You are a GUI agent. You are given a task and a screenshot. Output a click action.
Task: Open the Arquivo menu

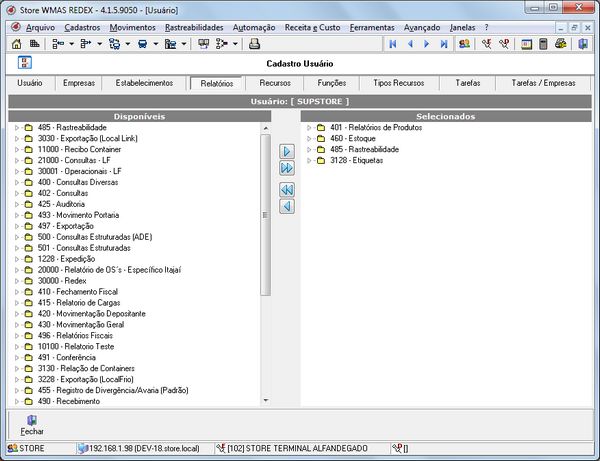pos(40,28)
